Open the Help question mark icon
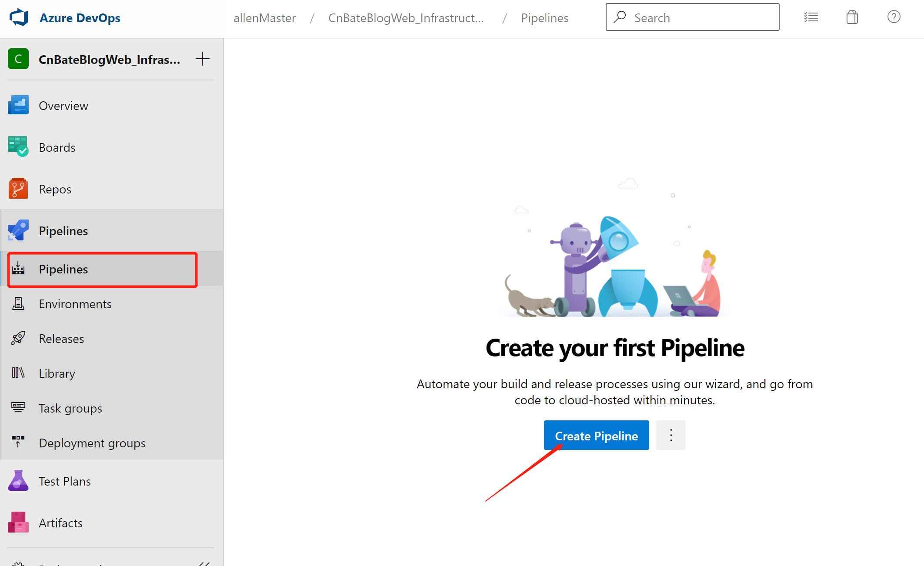 894,17
